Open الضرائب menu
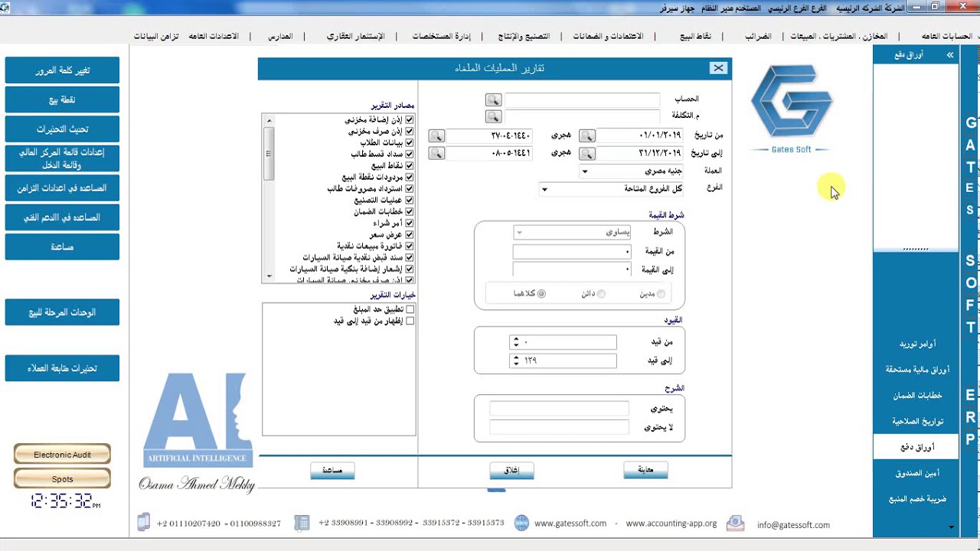 click(x=759, y=36)
